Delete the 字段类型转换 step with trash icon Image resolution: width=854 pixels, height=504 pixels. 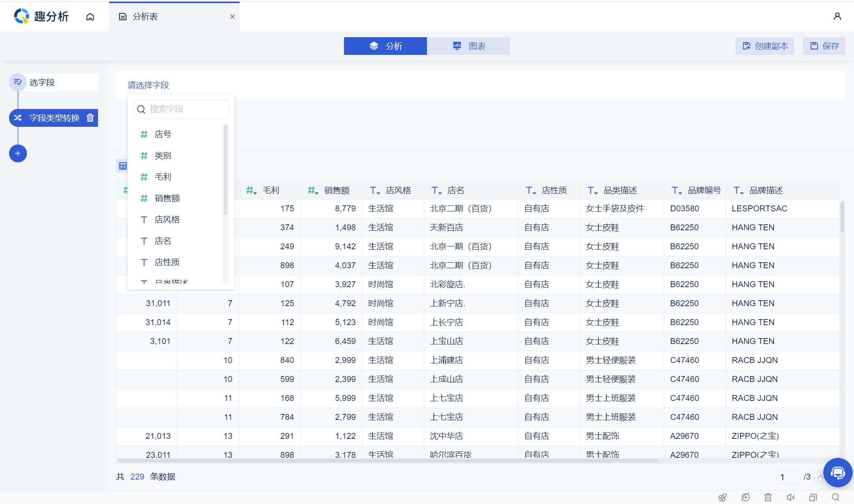click(90, 118)
